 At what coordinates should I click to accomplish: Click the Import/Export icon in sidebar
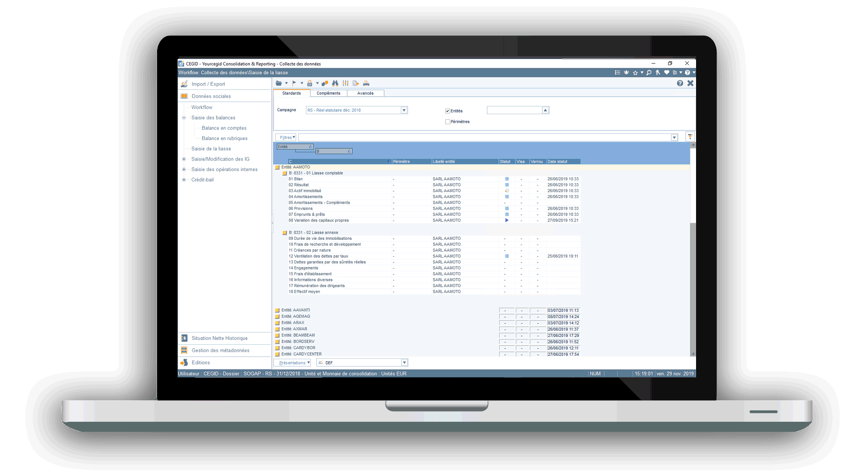click(186, 84)
